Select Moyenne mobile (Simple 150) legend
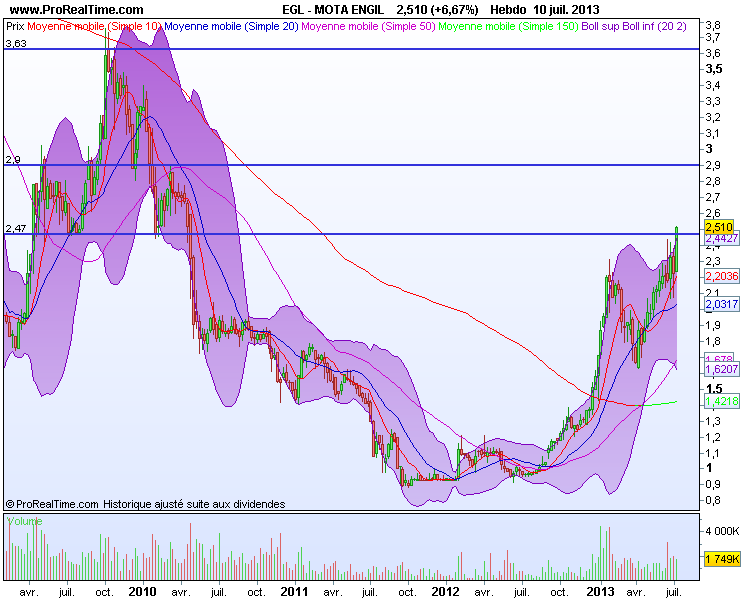This screenshot has width=750, height=600. (x=508, y=26)
